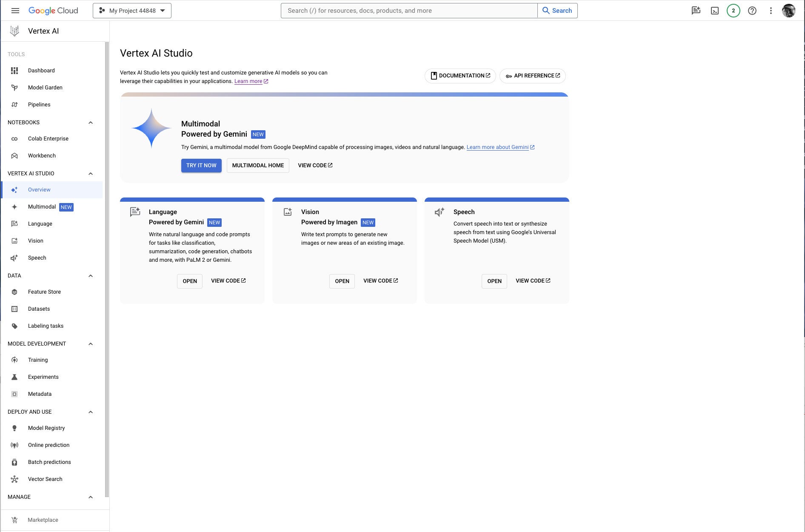This screenshot has width=805, height=532.
Task: Click the Vector Search icon
Action: (14, 479)
